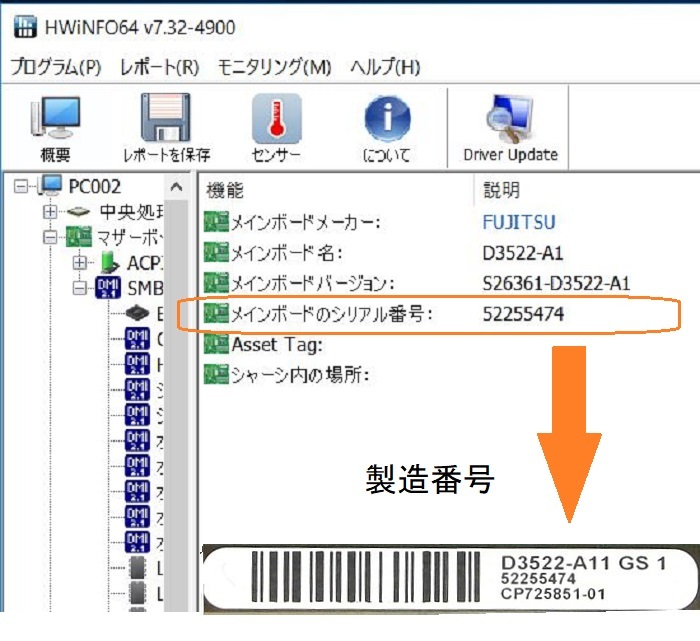The height and width of the screenshot is (641, 700).
Task: Click the tree scrollbar up arrow
Action: 176,186
